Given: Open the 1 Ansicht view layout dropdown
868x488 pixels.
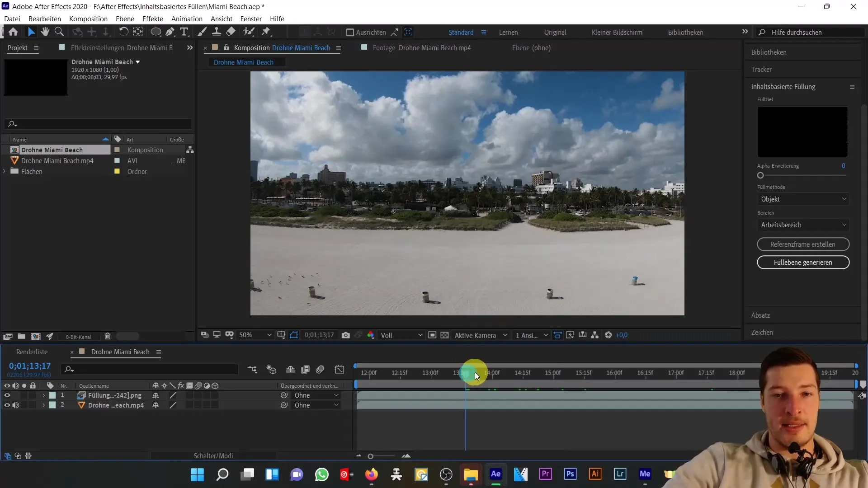Looking at the screenshot, I should [532, 335].
